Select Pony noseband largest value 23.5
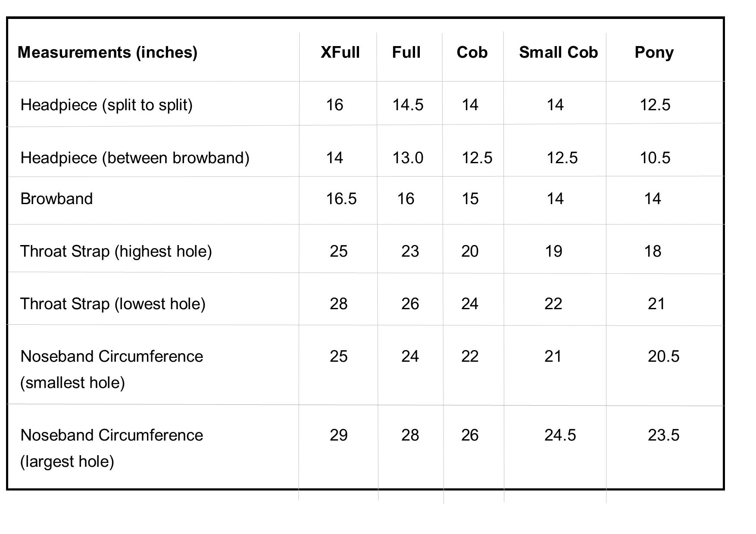The image size is (756, 534). pos(663,435)
